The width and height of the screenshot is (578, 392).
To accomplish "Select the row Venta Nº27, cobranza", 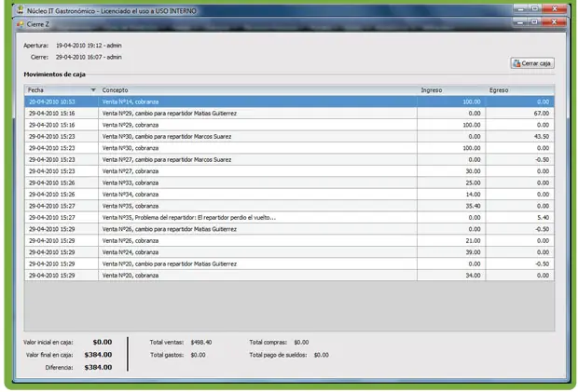I will 289,171.
